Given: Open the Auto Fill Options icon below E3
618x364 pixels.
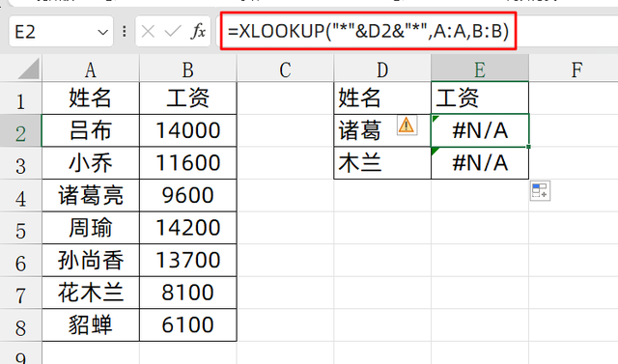Looking at the screenshot, I should tap(540, 190).
